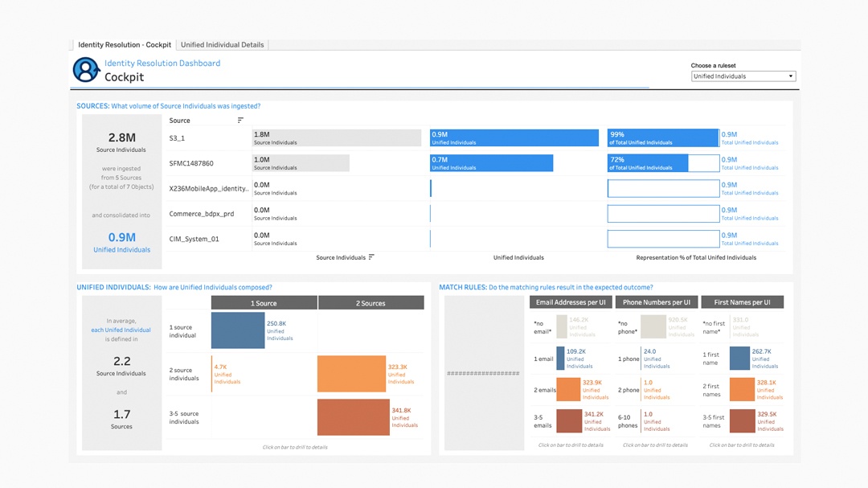Open the Choose a ruleset dropdown

click(743, 76)
